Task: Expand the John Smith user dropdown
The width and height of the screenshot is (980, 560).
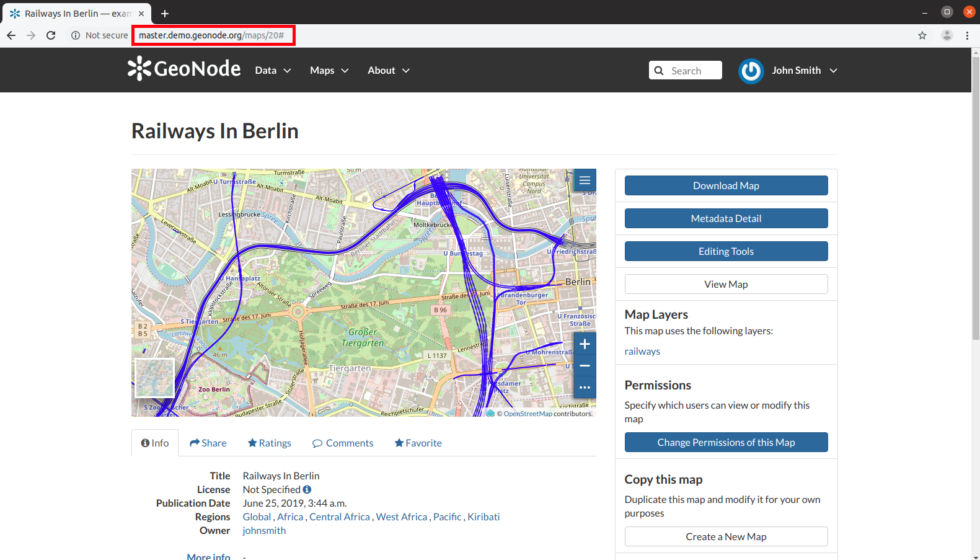Action: point(805,71)
